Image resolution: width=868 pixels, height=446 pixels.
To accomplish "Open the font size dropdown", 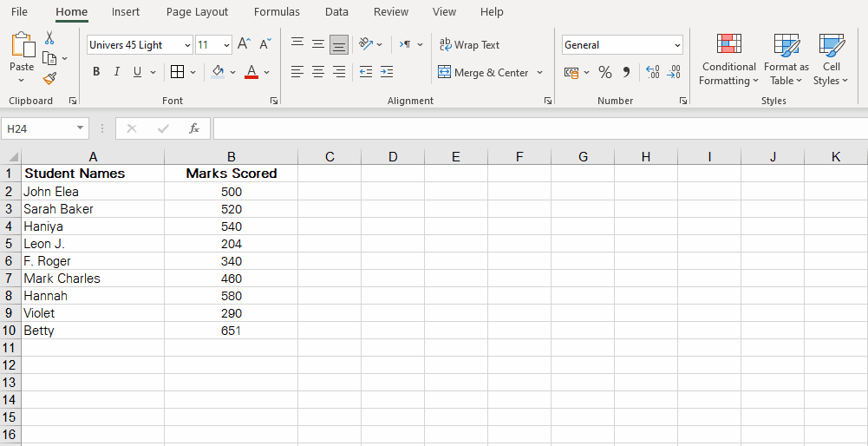I will point(226,45).
